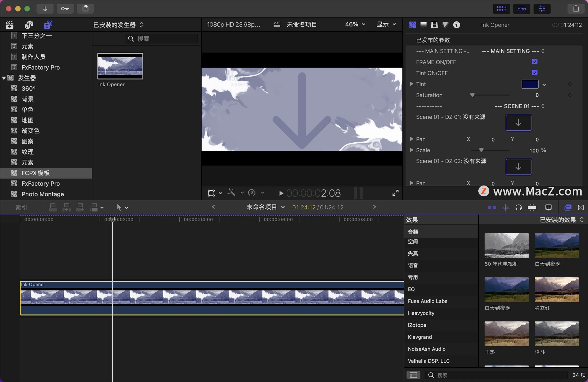This screenshot has width=588, height=382.
Task: Choose the 失真 effects category
Action: 413,253
